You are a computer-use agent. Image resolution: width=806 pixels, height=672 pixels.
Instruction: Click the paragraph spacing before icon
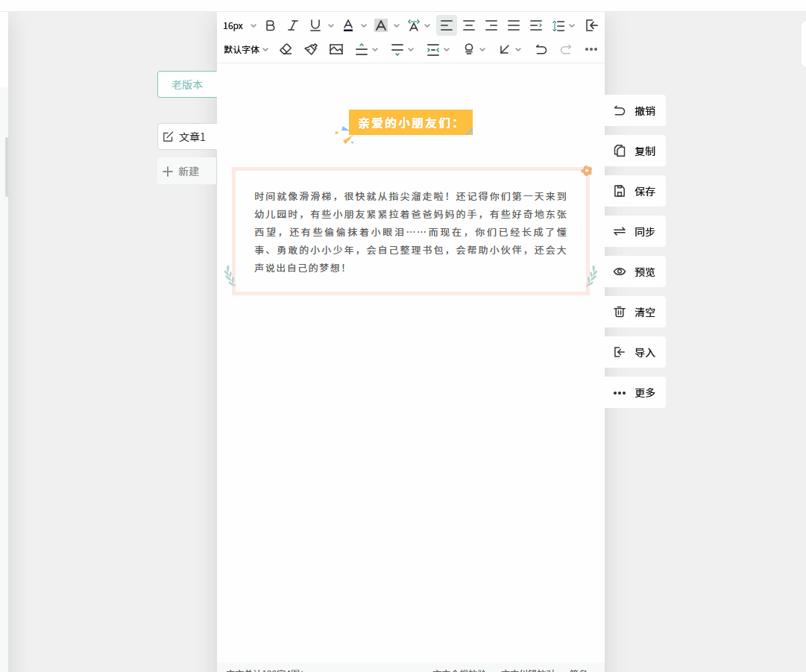pyautogui.click(x=362, y=49)
